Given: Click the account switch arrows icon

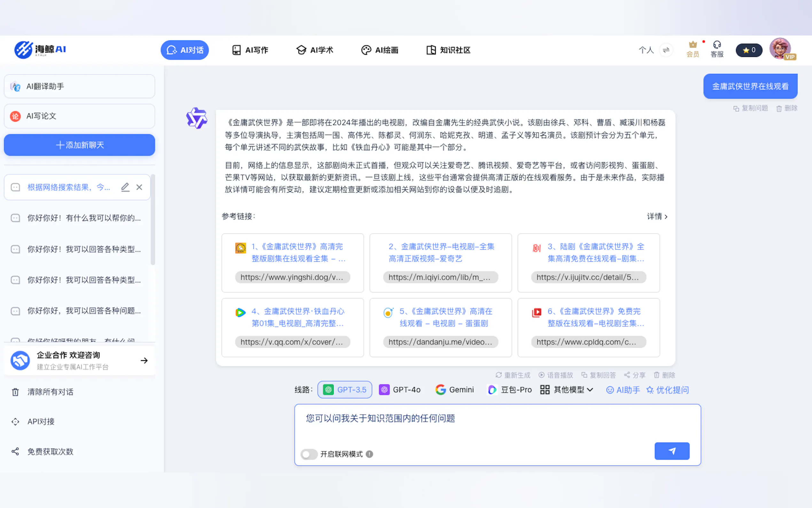Looking at the screenshot, I should pos(666,50).
